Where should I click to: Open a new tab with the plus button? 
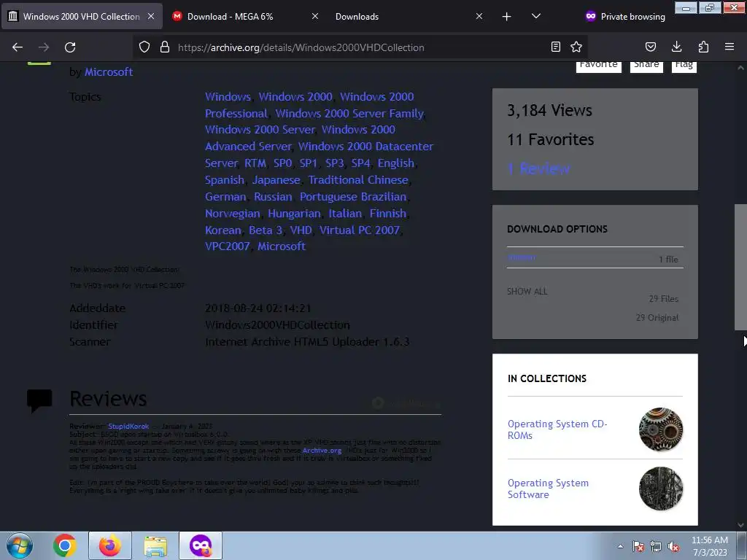(x=506, y=17)
